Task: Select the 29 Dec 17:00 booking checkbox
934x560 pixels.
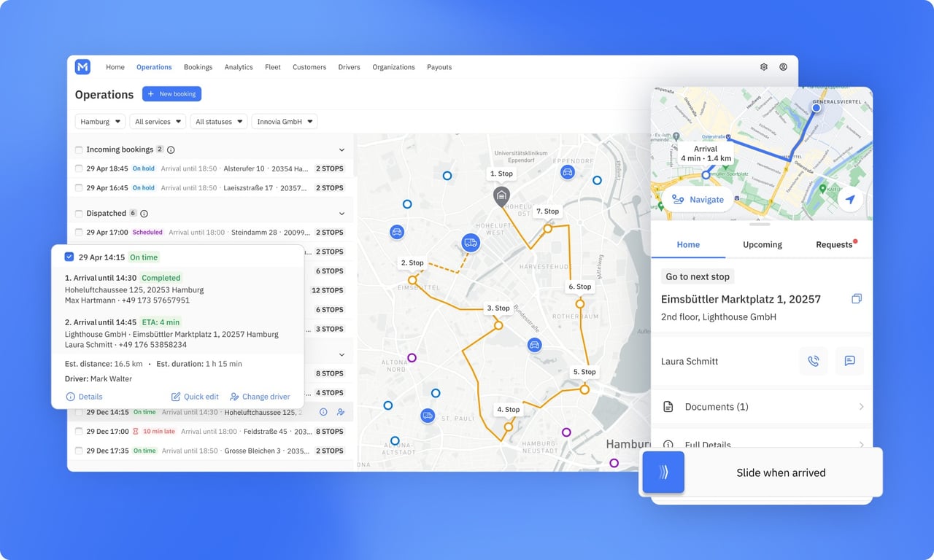Action: click(x=79, y=432)
